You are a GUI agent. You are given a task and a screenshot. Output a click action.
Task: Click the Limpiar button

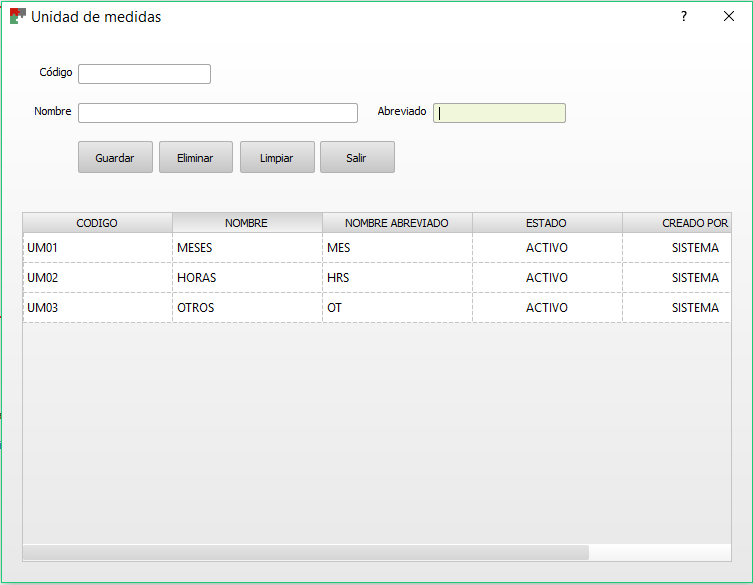[x=277, y=158]
